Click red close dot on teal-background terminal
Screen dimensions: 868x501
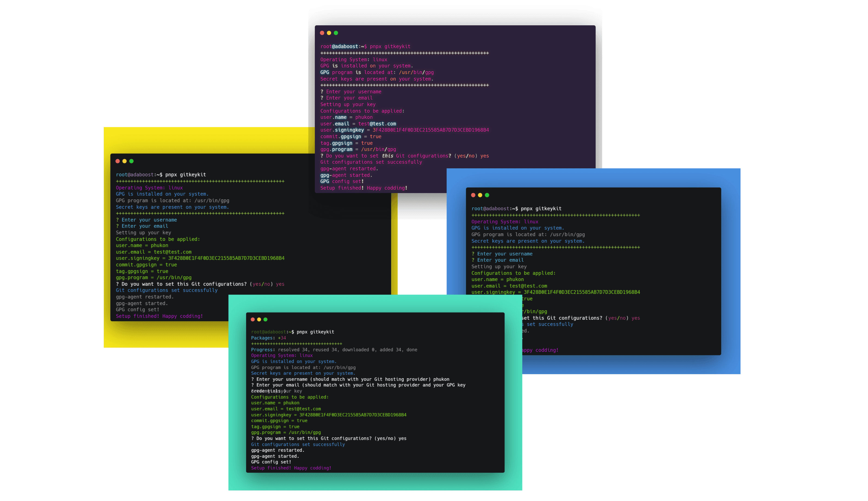[x=253, y=319]
